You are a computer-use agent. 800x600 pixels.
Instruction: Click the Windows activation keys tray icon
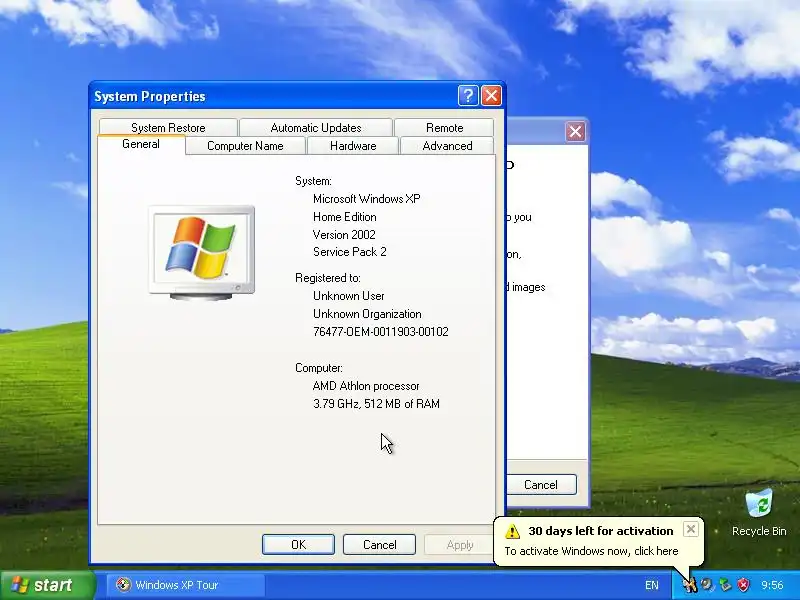690,585
